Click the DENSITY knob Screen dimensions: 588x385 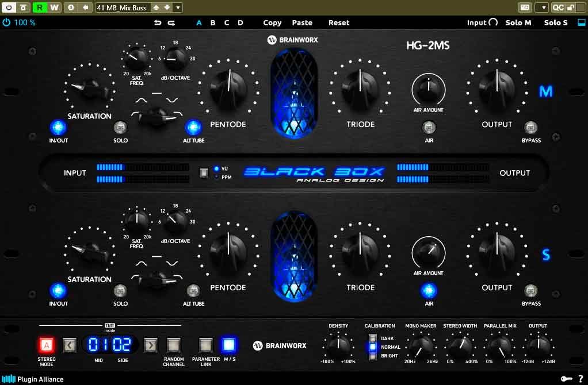(338, 345)
